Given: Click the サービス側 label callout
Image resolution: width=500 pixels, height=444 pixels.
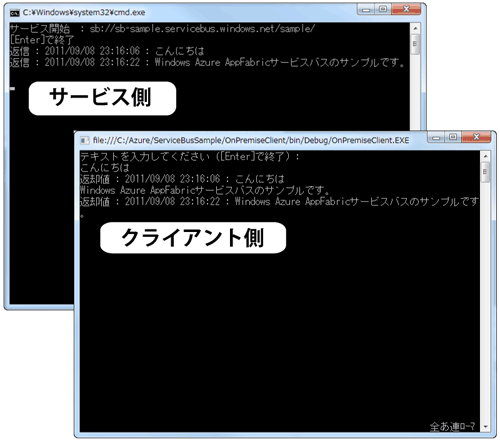Looking at the screenshot, I should click(x=102, y=98).
